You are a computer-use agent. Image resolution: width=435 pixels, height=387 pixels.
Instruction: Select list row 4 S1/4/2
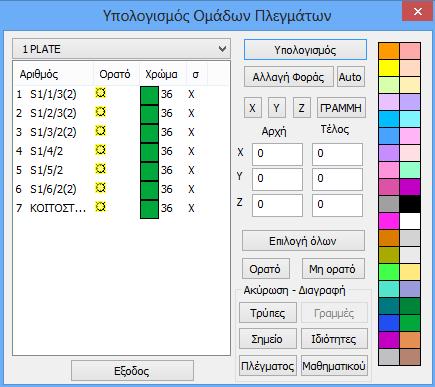point(121,151)
